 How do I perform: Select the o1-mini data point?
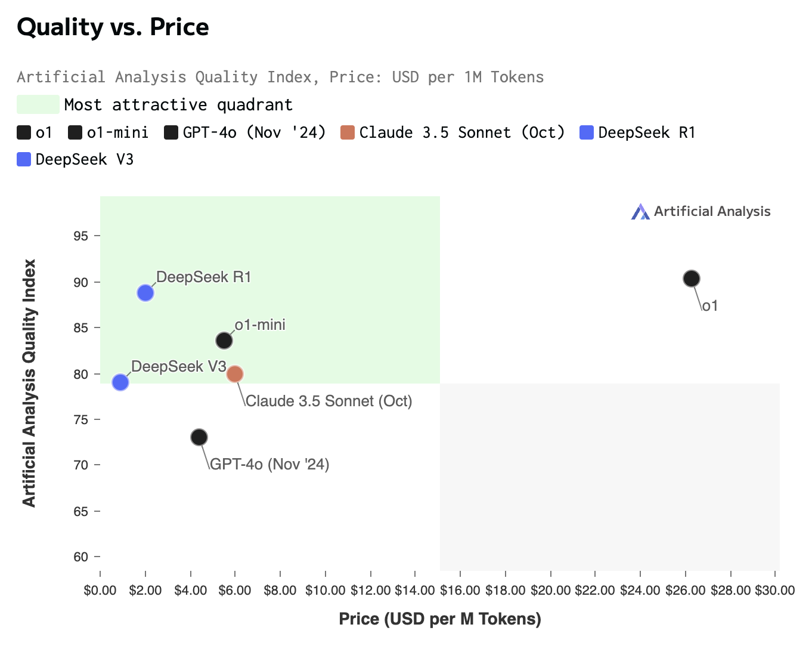point(224,341)
